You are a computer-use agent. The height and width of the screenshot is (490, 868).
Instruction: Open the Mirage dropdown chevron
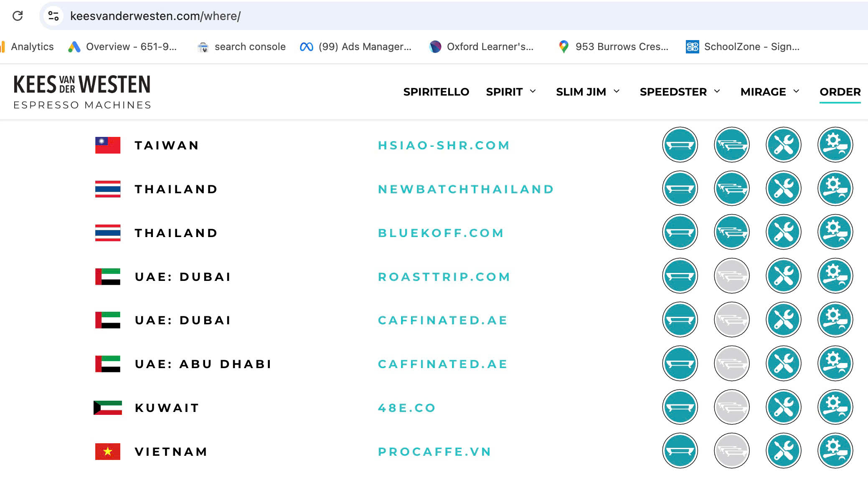point(796,91)
